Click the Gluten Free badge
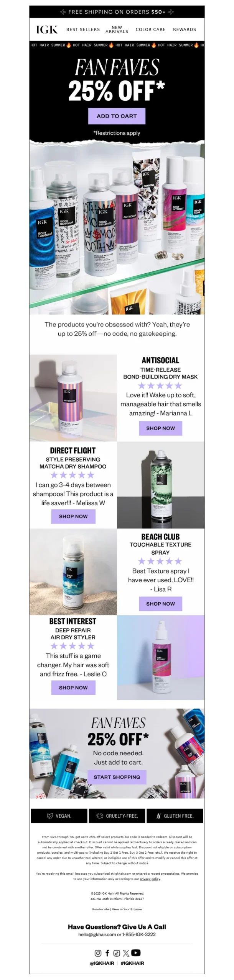 click(175, 816)
